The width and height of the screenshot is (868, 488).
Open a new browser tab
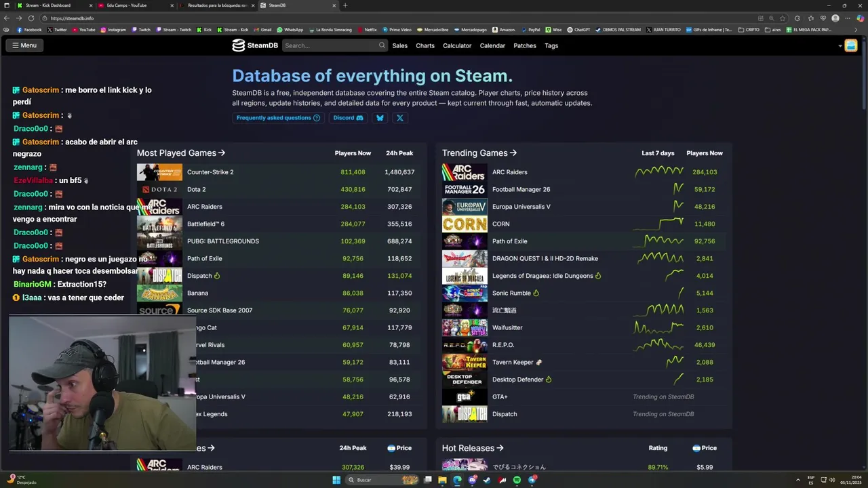click(345, 5)
